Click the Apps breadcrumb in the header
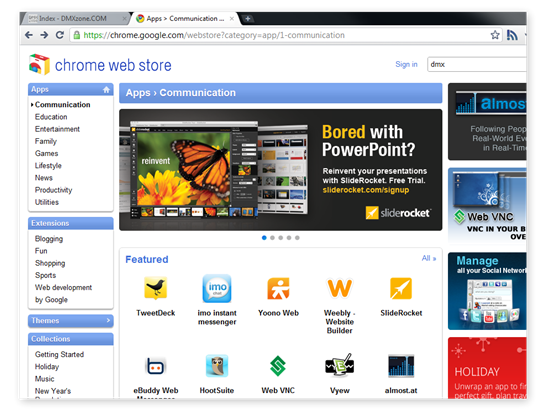The image size is (539, 409). tap(138, 93)
